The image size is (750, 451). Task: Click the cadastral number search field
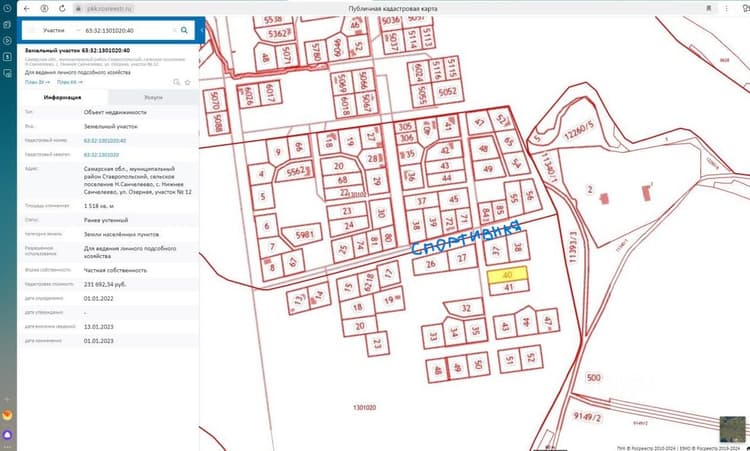pos(127,30)
